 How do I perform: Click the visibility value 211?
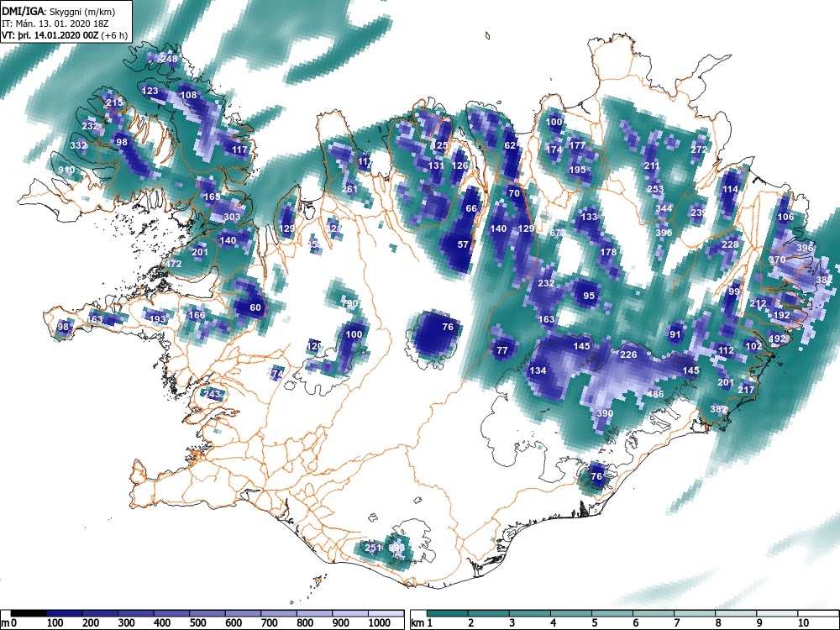tap(652, 165)
